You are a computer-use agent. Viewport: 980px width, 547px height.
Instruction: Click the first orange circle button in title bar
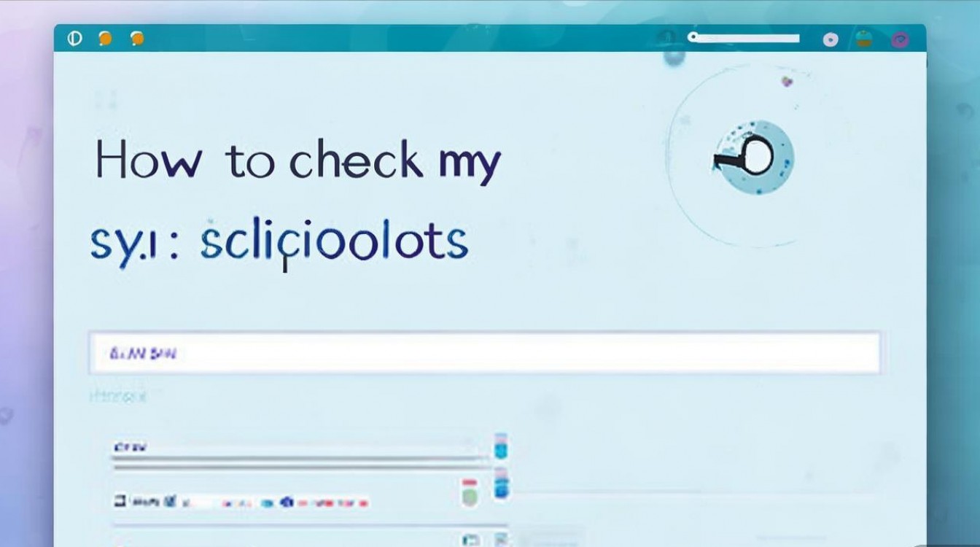pos(105,39)
